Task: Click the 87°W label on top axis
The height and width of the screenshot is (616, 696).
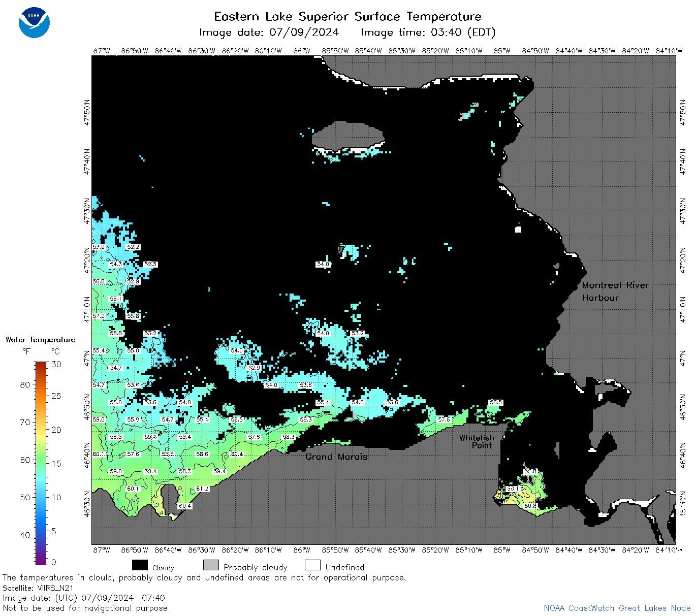Action: pyautogui.click(x=102, y=51)
